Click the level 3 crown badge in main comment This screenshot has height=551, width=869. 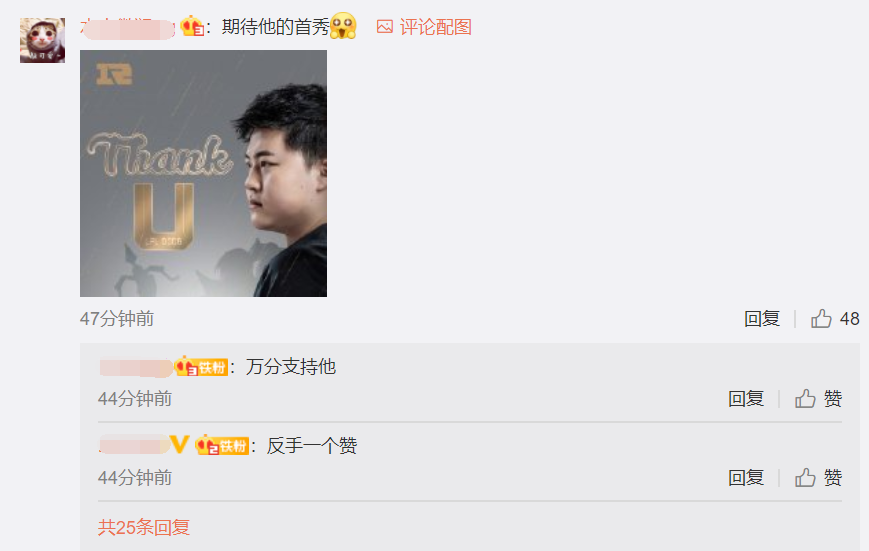pos(192,27)
